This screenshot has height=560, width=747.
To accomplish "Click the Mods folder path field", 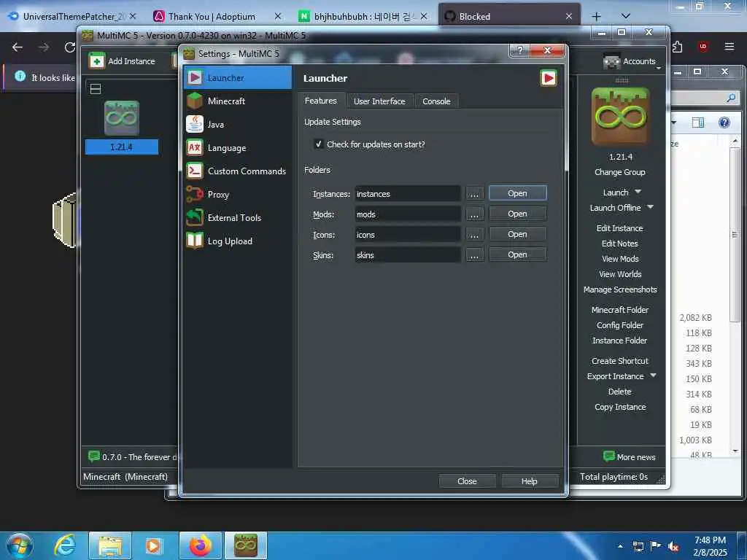I will click(x=407, y=214).
